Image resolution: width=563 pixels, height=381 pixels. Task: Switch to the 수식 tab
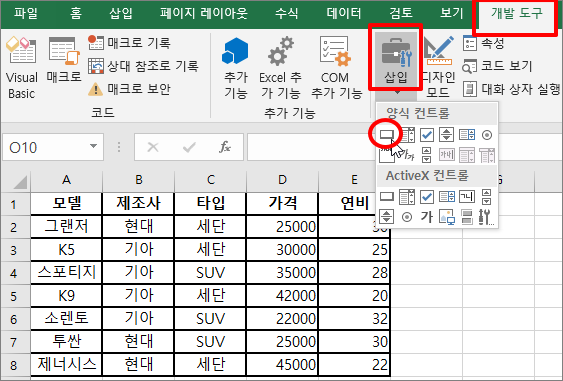(286, 14)
